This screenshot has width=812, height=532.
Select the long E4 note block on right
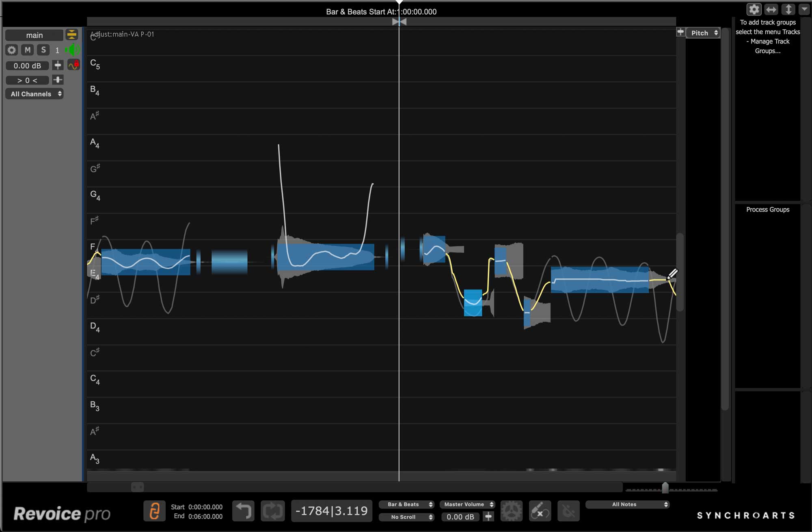tap(600, 279)
